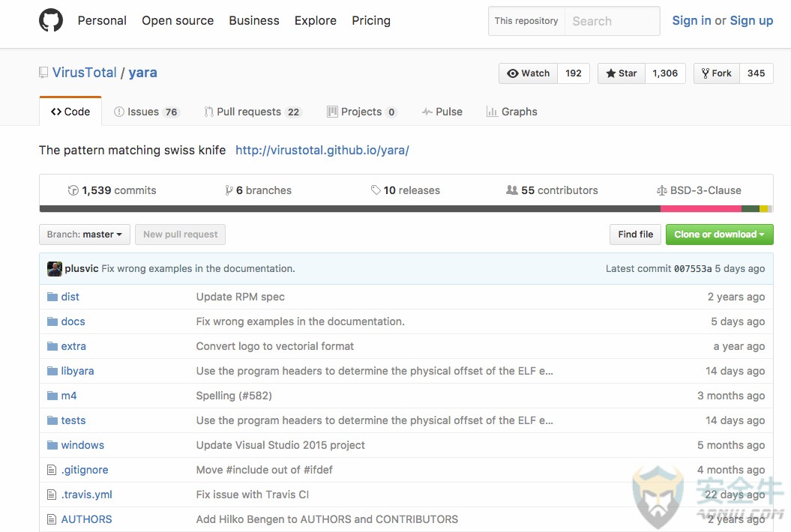Expand the Clone or download menu

click(719, 235)
